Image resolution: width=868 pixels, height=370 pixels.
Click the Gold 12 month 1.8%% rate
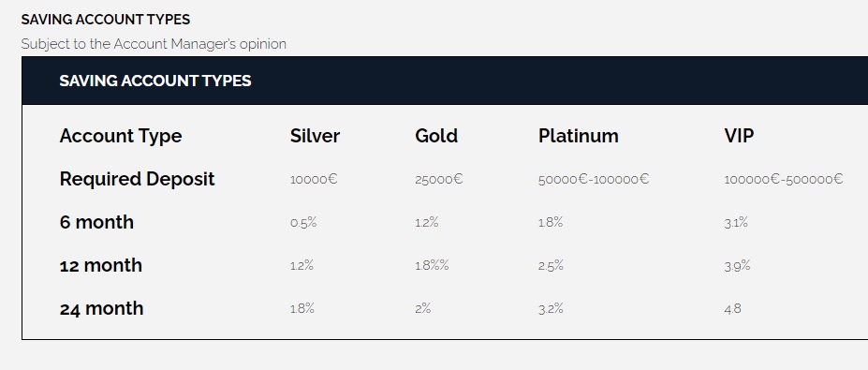432,266
